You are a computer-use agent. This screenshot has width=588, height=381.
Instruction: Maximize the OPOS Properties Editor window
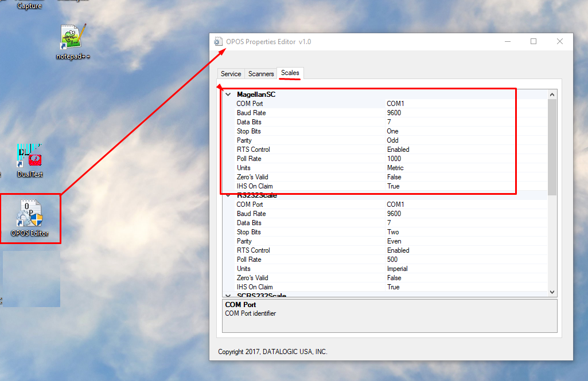coord(534,41)
